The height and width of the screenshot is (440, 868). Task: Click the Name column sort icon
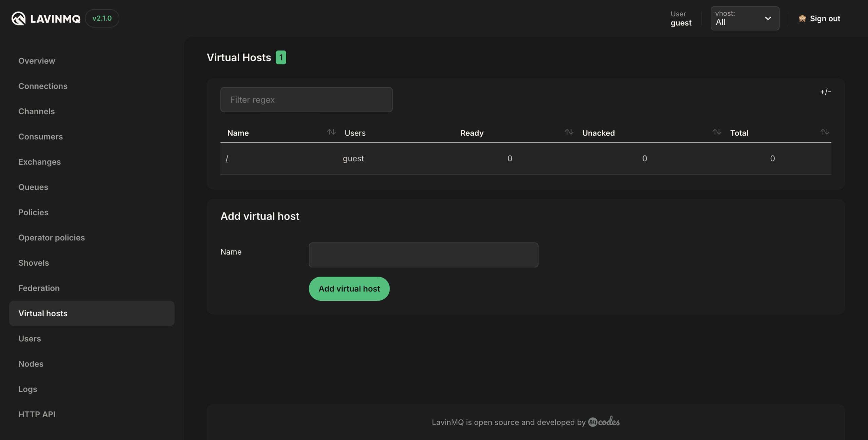pos(331,133)
